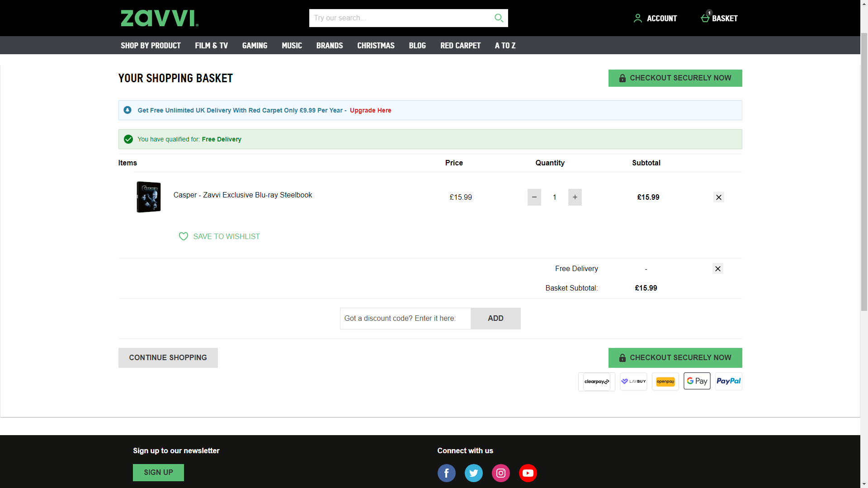868x488 pixels.
Task: Select the PayPal payment icon
Action: [729, 381]
